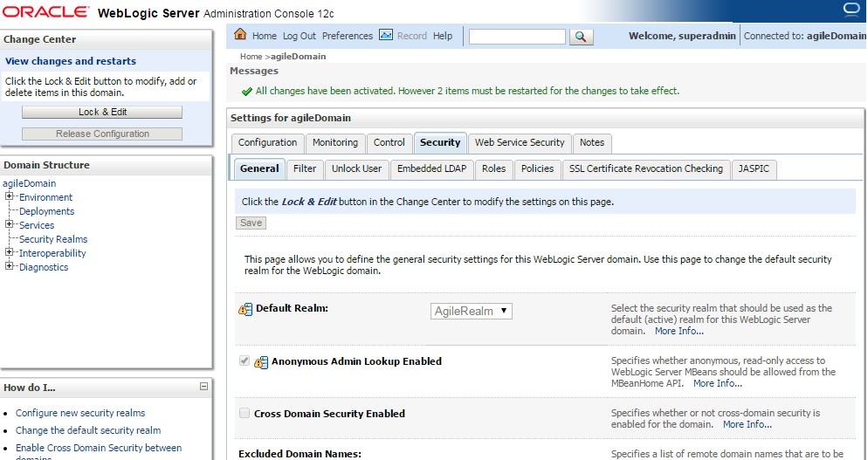Open Interoperability in Domain Structure
Screen dimensions: 868x460
(x=52, y=253)
